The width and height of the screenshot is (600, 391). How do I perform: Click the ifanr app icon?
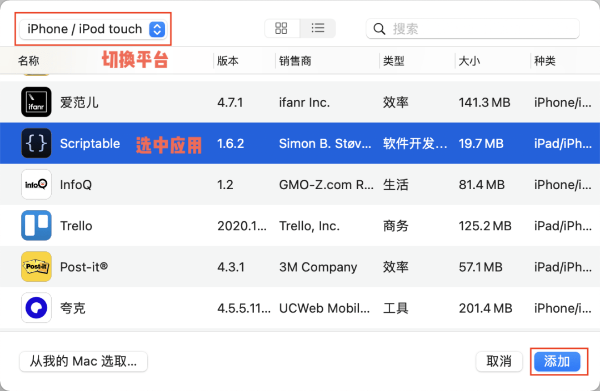click(x=36, y=102)
